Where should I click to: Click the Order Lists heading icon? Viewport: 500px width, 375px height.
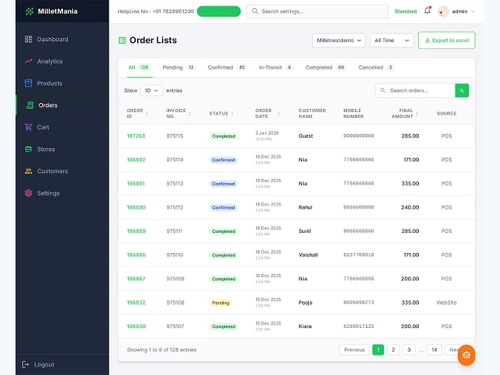[122, 40]
